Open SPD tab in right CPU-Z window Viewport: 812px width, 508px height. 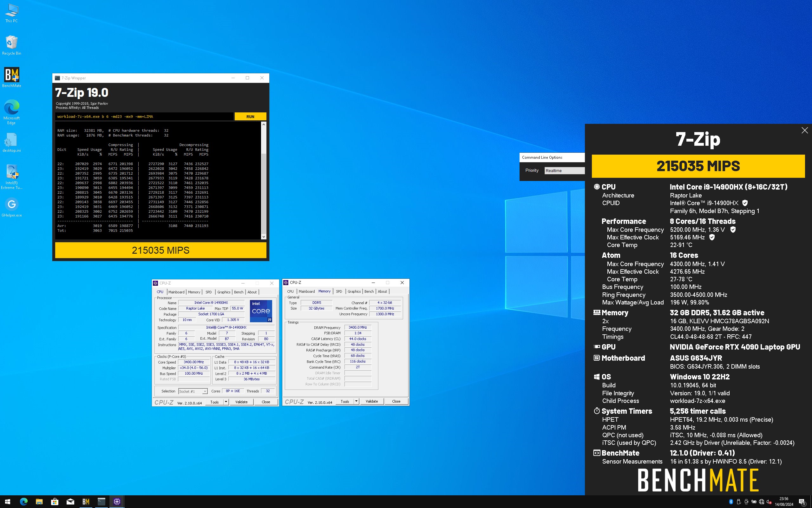[x=339, y=291]
